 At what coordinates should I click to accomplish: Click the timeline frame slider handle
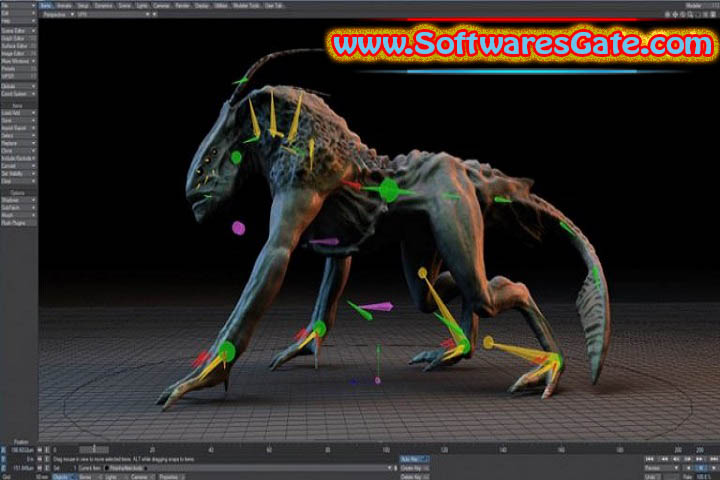(94, 449)
